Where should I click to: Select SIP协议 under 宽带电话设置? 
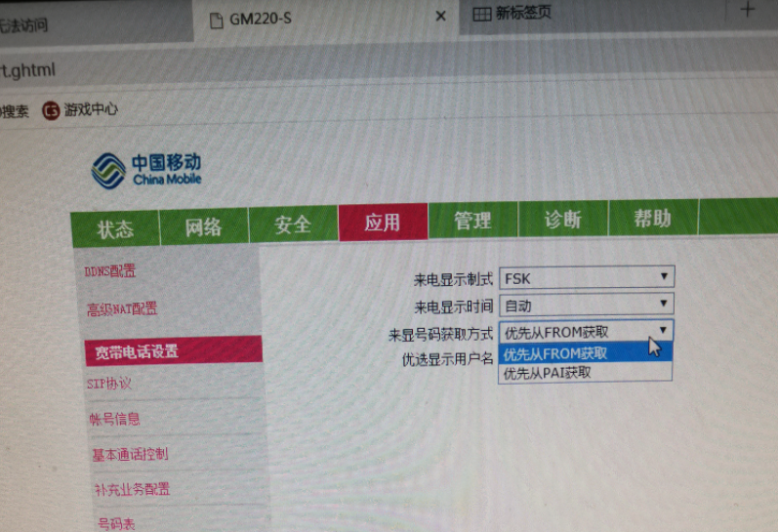(109, 385)
